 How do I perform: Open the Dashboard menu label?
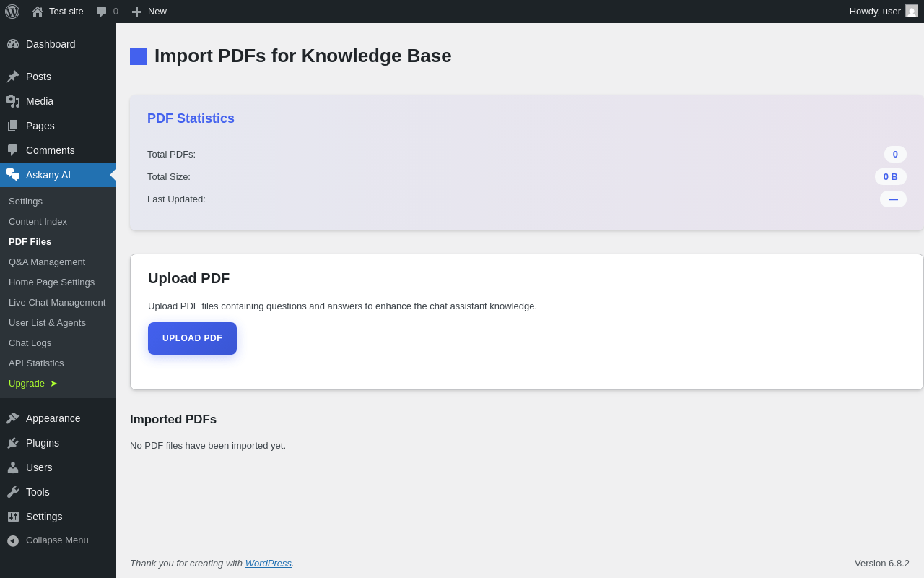pos(51,44)
